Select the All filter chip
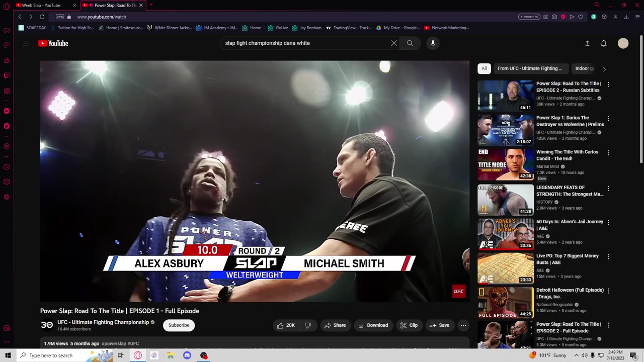The width and height of the screenshot is (644, 362). pos(484,68)
